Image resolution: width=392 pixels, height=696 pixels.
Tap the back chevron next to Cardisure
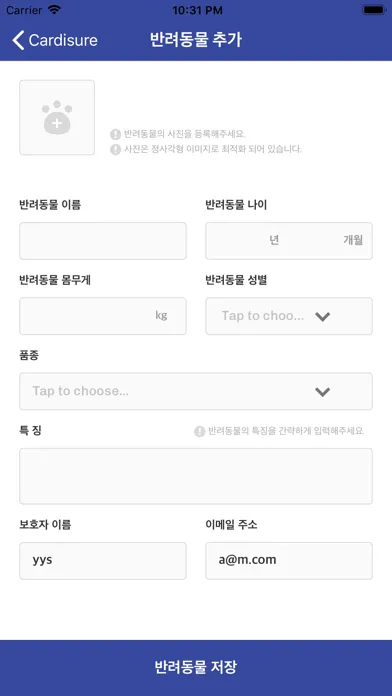[18, 40]
